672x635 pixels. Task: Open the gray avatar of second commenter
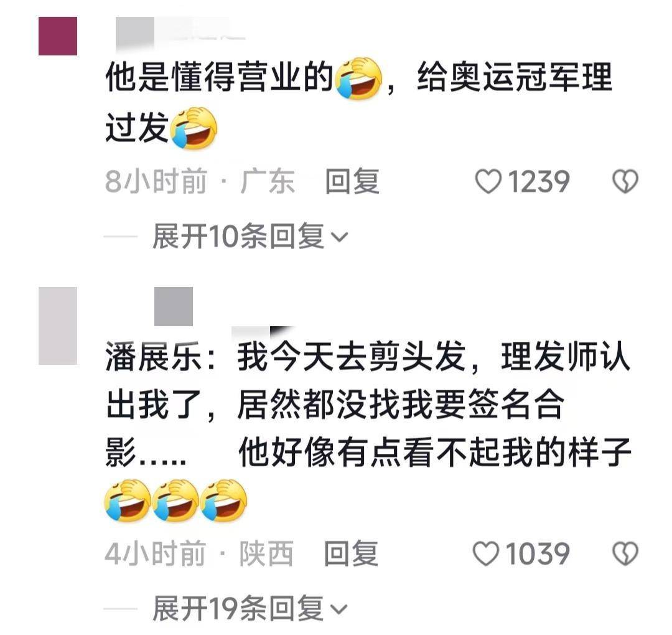tap(58, 326)
